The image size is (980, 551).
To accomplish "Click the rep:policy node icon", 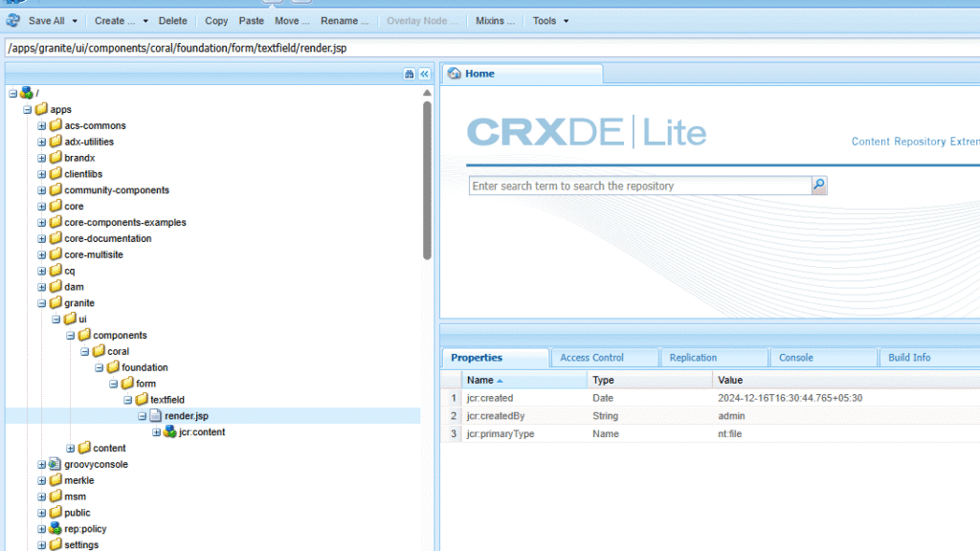I will (x=56, y=528).
